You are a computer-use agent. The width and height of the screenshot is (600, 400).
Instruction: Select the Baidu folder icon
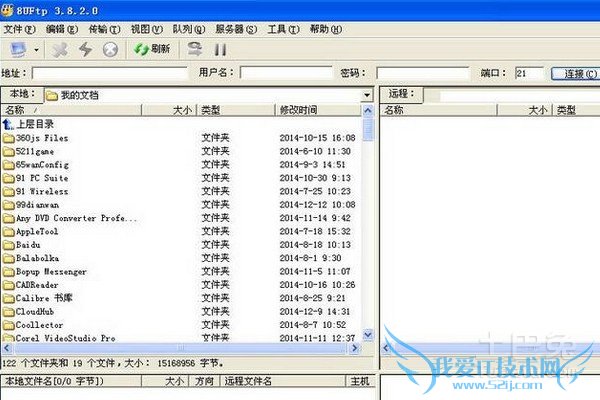tap(8, 245)
